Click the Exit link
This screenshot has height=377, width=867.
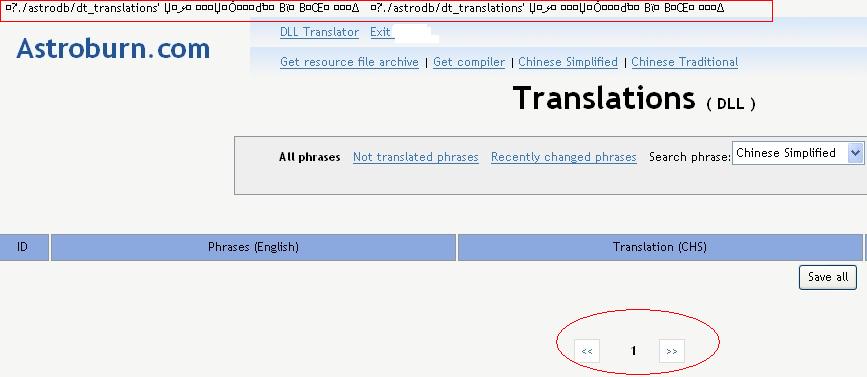tap(380, 32)
